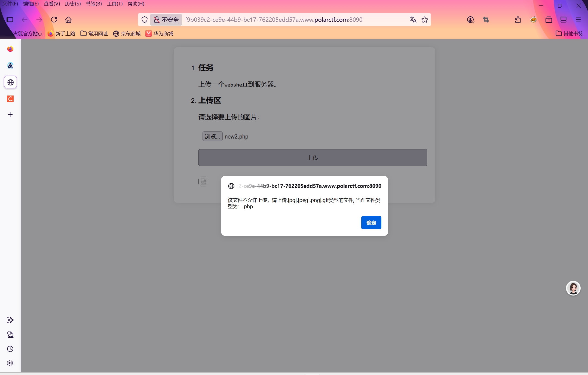The image size is (588, 375).
Task: Click the 确定 button in the alert
Action: 371,223
